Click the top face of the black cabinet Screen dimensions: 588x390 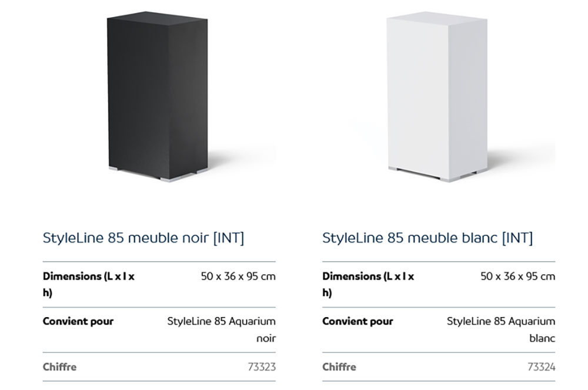158,18
